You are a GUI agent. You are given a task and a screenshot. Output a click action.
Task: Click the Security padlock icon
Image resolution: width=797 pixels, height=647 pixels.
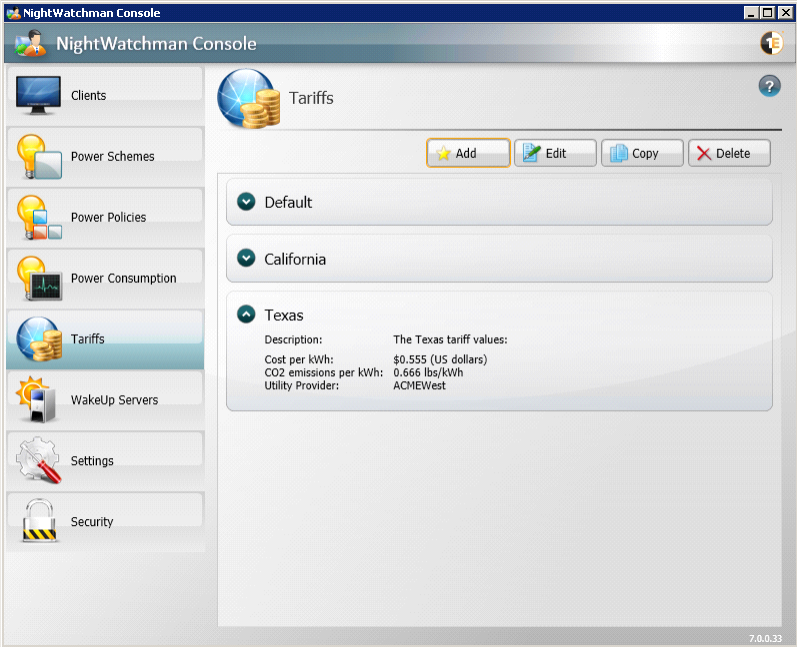tap(39, 521)
